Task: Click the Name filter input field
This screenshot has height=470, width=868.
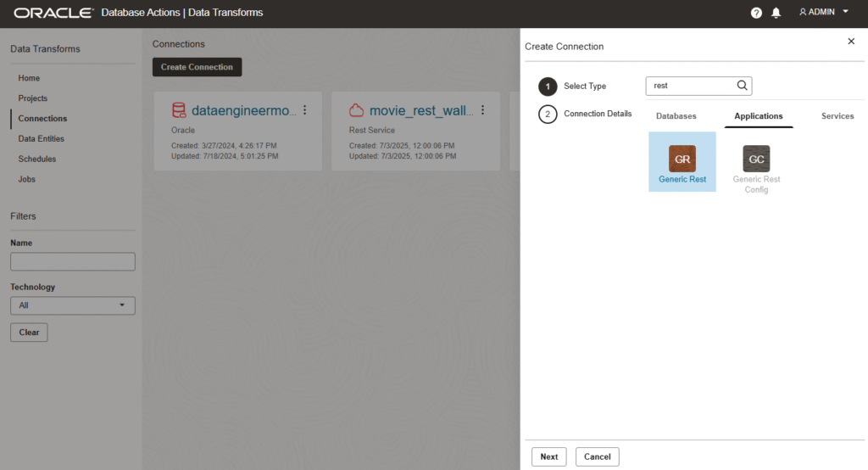Action: click(x=72, y=261)
